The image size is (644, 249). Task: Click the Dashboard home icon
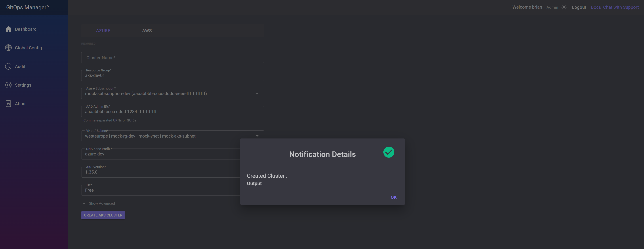point(8,29)
